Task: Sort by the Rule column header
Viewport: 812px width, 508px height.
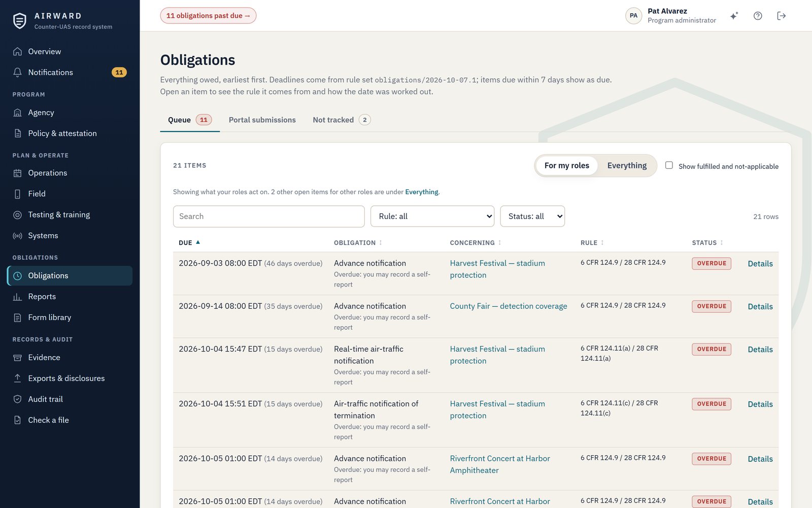Action: click(592, 243)
